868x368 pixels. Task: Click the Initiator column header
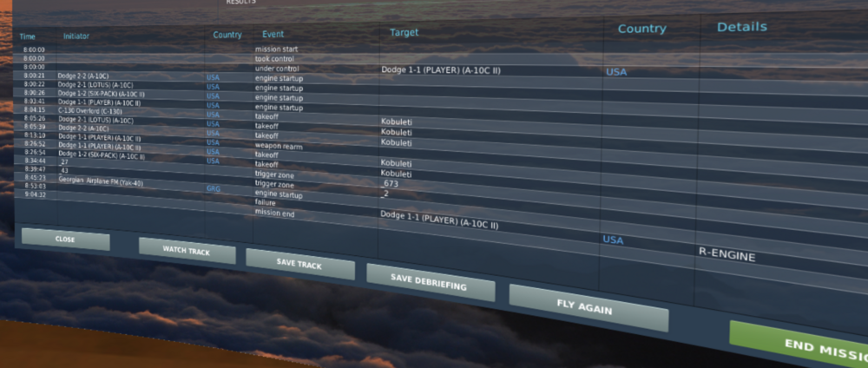76,36
